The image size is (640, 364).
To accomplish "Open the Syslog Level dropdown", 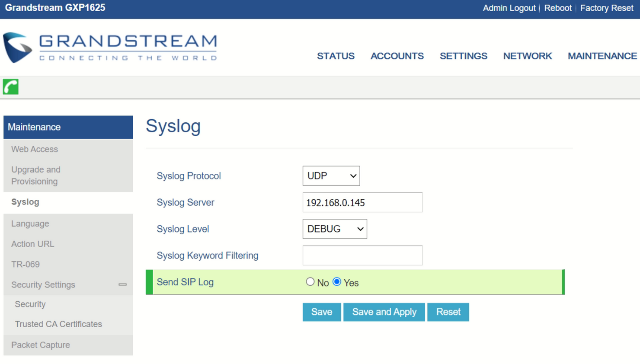I will [x=335, y=229].
